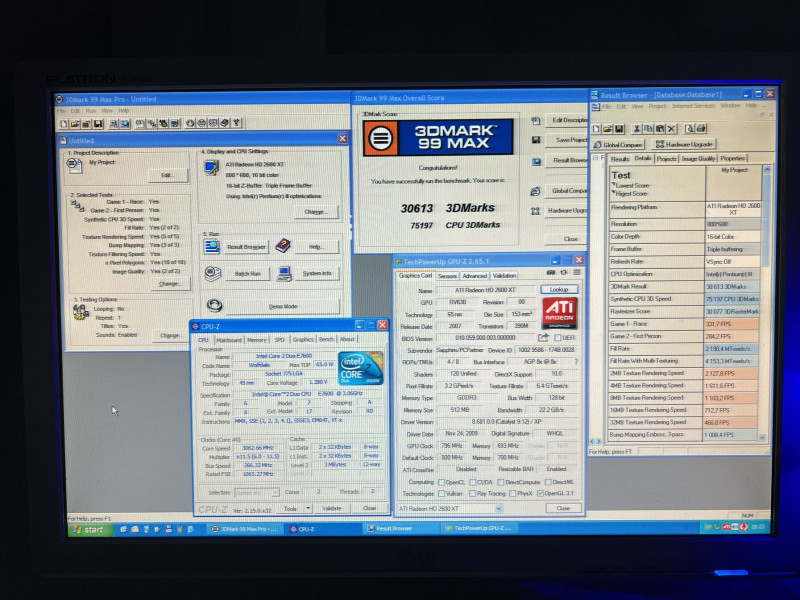Click the Project Description document icon
The height and width of the screenshot is (600, 800).
pos(74,165)
